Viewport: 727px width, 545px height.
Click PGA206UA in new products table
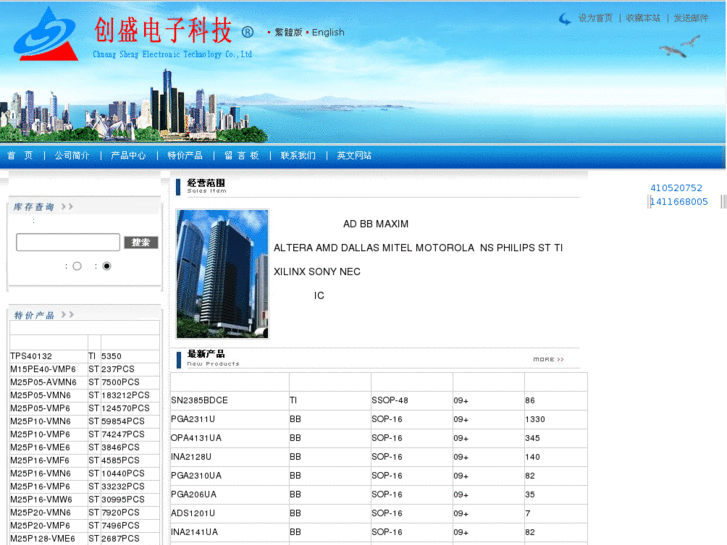tap(193, 494)
